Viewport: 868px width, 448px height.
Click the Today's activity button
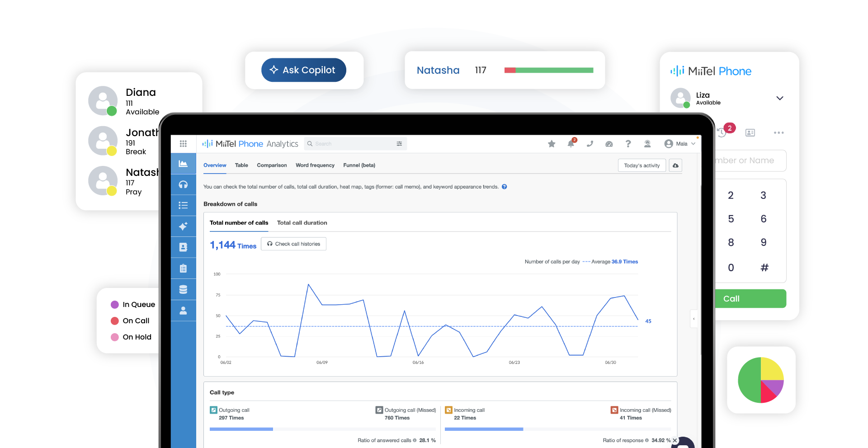642,165
